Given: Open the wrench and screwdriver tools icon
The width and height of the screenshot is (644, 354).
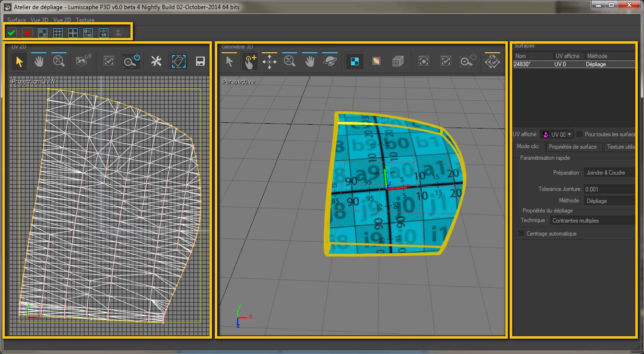Looking at the screenshot, I should pos(156,61).
